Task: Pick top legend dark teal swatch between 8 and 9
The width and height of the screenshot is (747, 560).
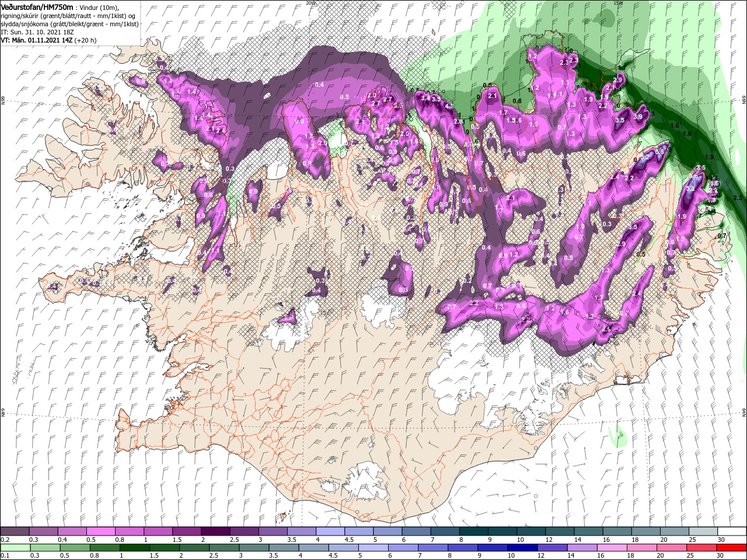Action: 473,531
